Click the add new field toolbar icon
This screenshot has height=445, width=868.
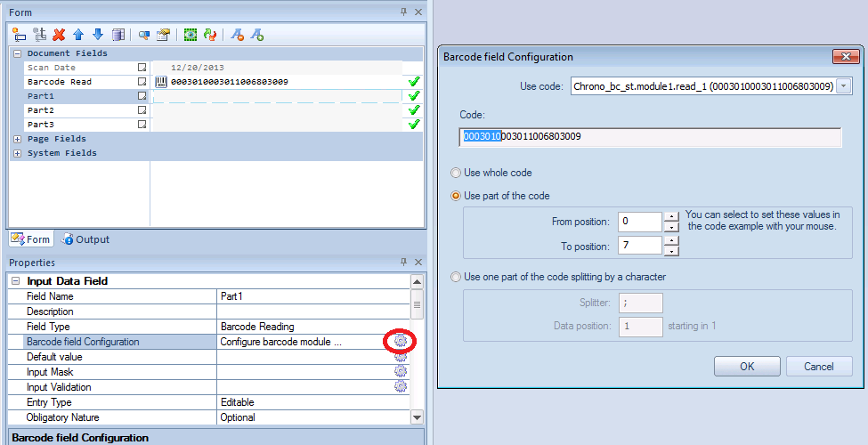[x=19, y=35]
